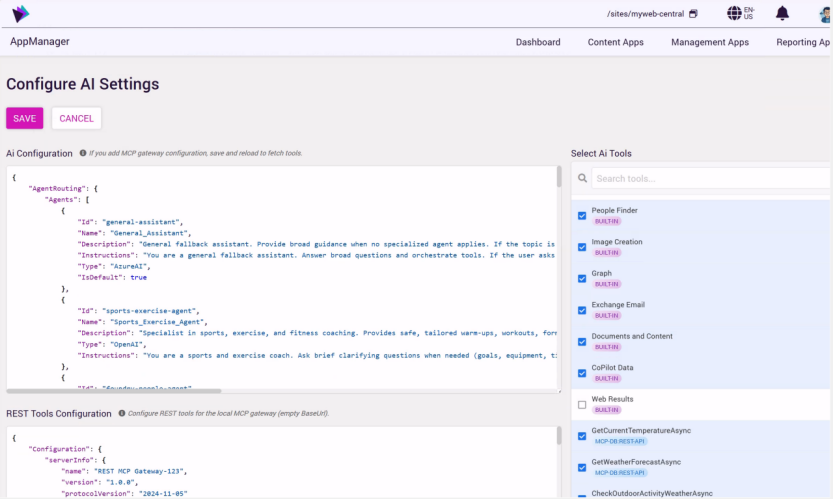Click the SAVE button
Image resolution: width=833 pixels, height=500 pixels.
pos(24,118)
